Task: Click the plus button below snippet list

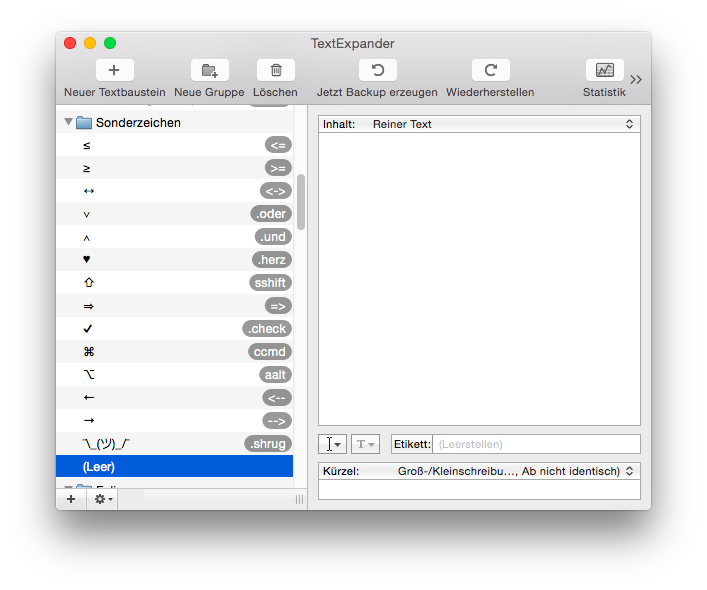Action: (71, 499)
